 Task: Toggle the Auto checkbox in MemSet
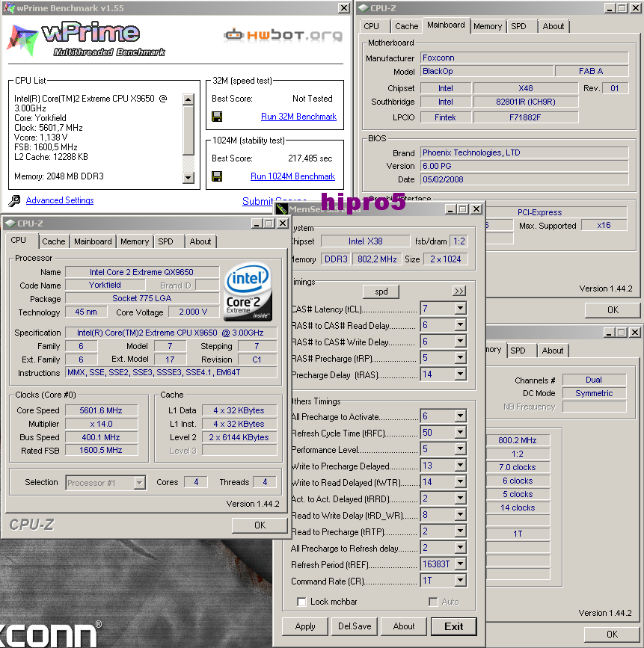[x=433, y=602]
